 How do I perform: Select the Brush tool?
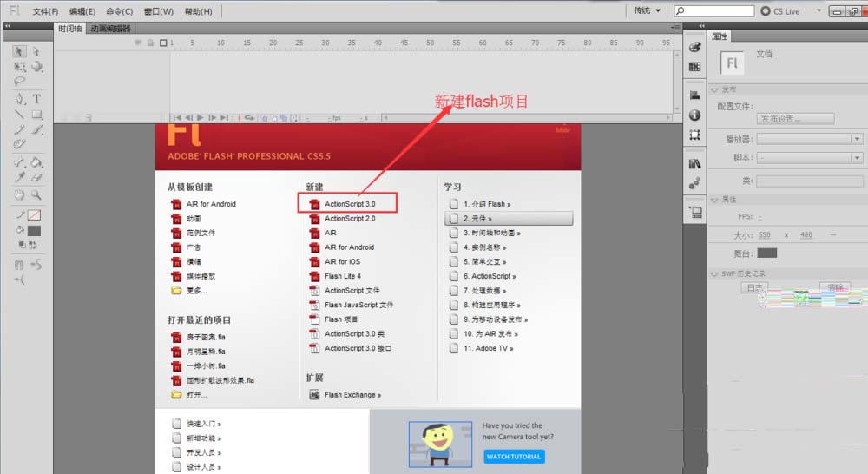coord(36,130)
